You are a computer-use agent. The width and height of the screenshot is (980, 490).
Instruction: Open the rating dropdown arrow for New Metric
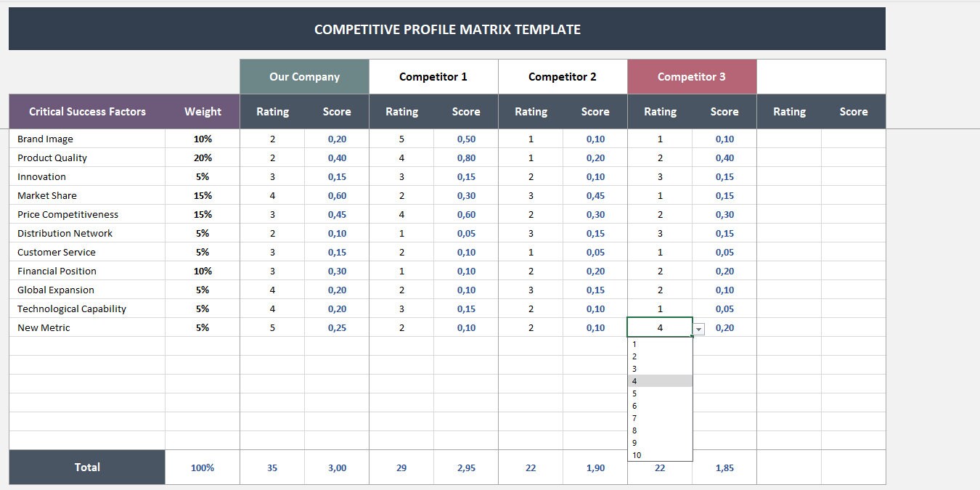[x=698, y=329]
